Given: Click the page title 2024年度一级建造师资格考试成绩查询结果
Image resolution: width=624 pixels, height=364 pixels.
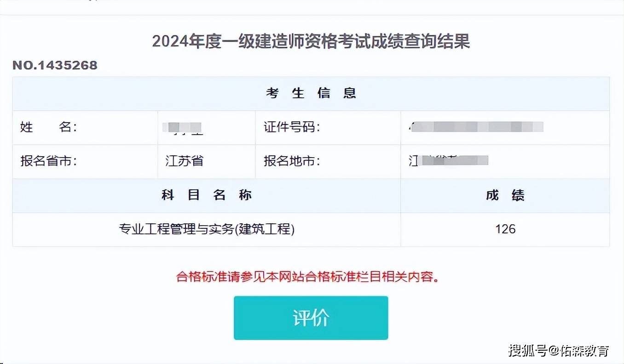Looking at the screenshot, I should click(311, 41).
